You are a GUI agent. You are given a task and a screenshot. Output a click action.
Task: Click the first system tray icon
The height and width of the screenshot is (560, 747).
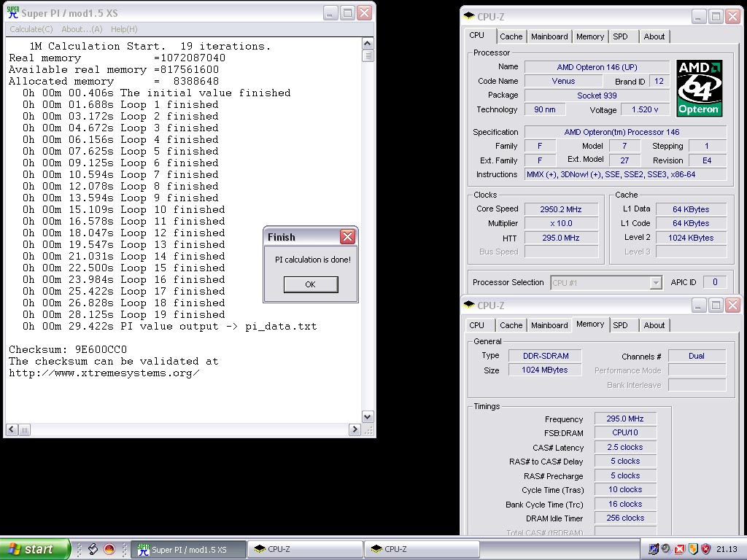pyautogui.click(x=654, y=549)
